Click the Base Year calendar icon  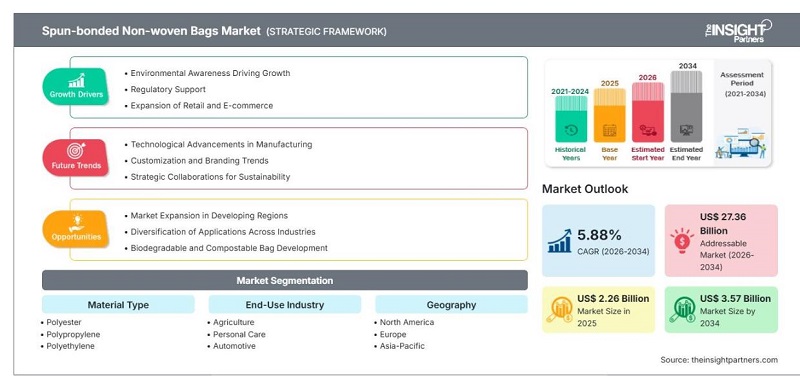(x=609, y=130)
